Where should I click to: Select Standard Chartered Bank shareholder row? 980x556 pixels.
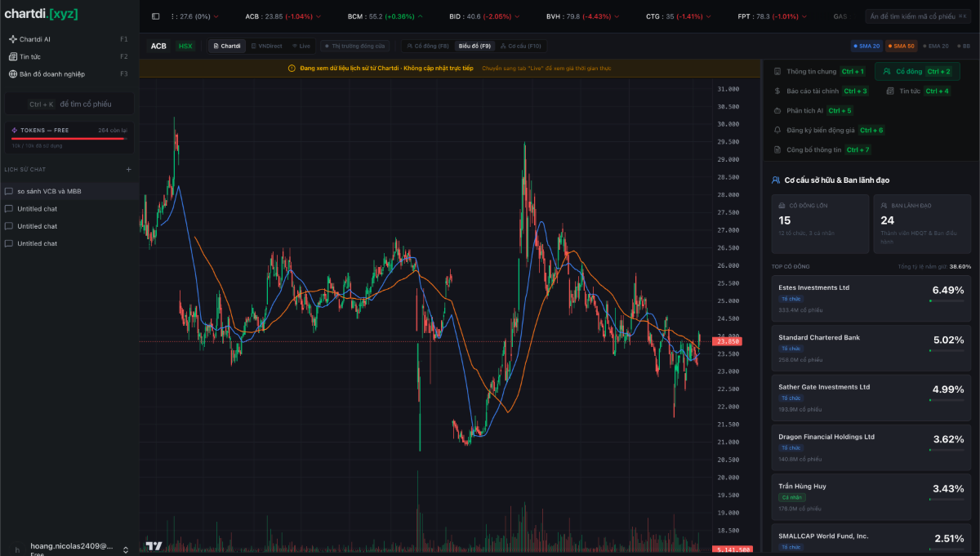point(871,348)
